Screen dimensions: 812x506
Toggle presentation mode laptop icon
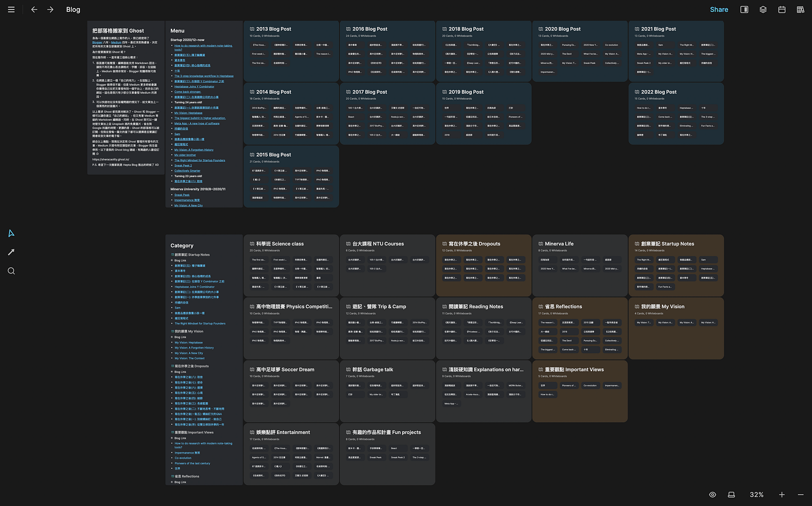731,495
